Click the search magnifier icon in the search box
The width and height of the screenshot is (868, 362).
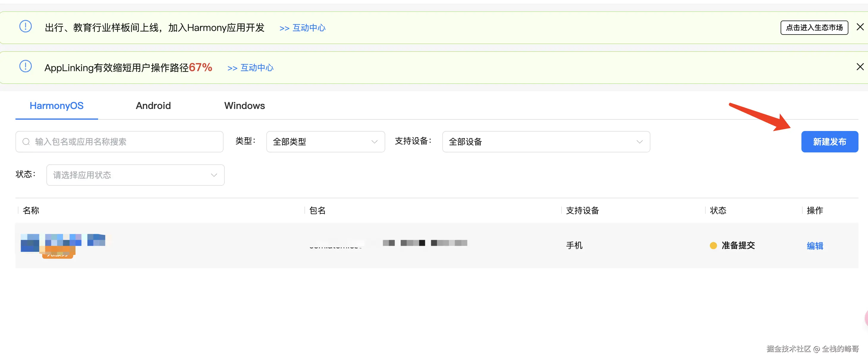click(26, 142)
